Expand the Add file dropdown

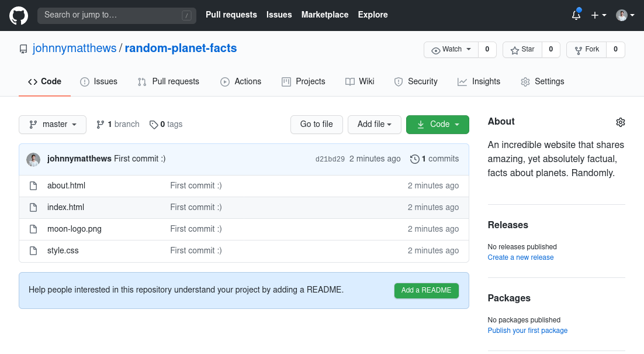[375, 125]
